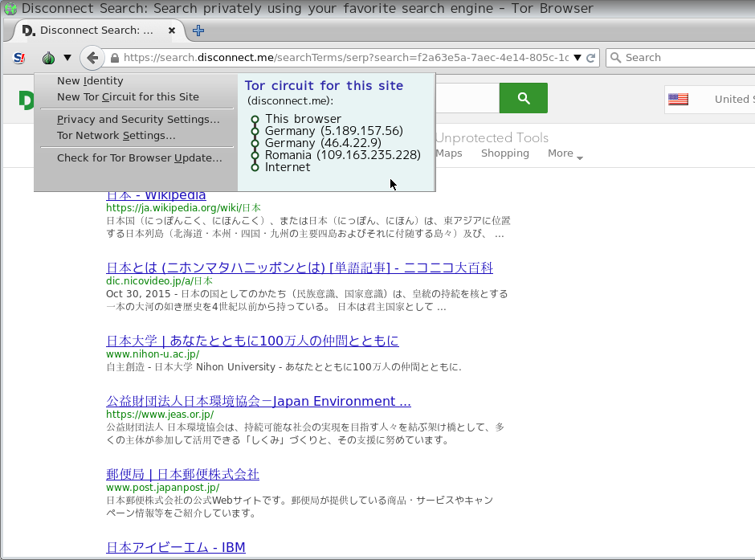Viewport: 755px width, 560px height.
Task: Close the Disconnect Search tab
Action: click(x=171, y=31)
